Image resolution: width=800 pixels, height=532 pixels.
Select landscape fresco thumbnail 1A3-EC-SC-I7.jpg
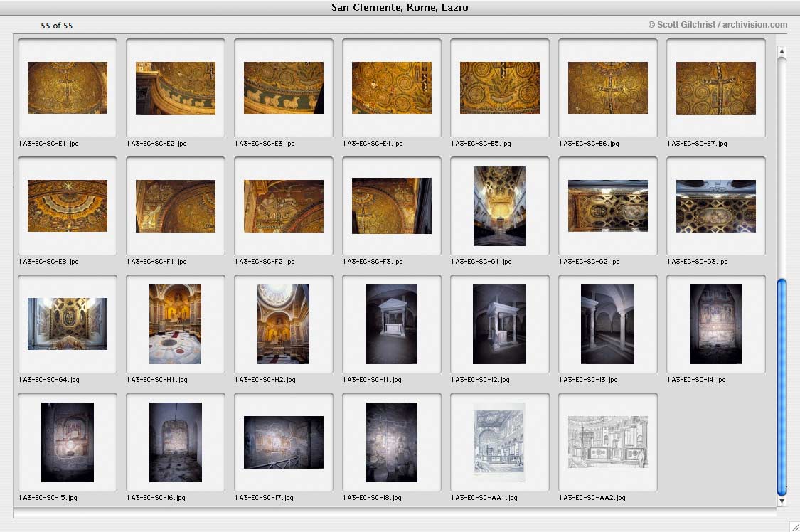click(284, 442)
